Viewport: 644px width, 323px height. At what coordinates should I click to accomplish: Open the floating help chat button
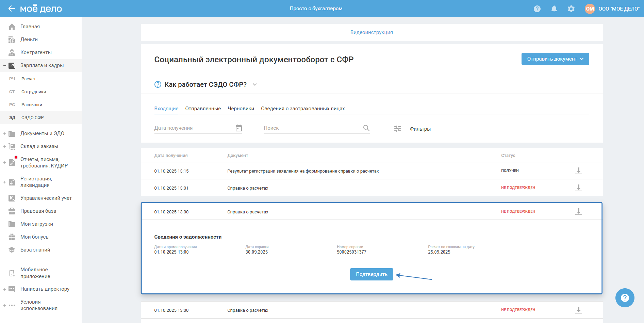coord(625,298)
